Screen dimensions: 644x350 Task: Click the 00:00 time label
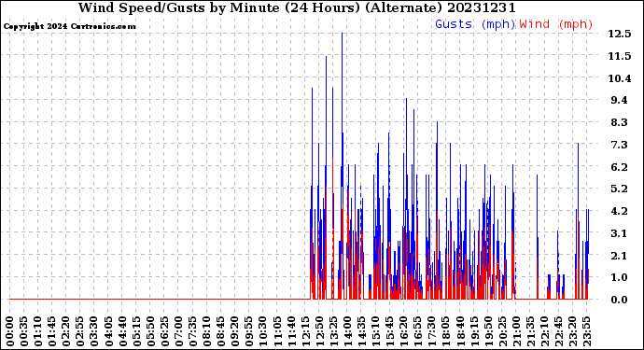10,331
